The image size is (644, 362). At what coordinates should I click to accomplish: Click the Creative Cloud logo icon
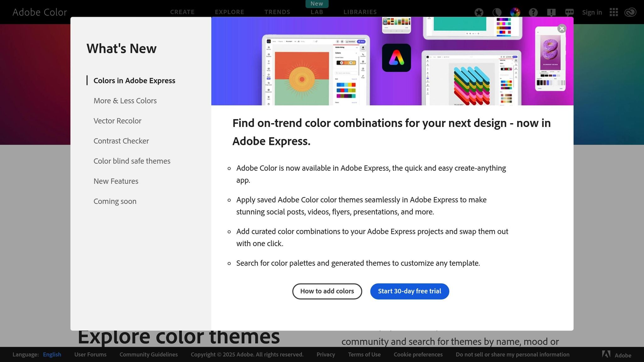(630, 12)
